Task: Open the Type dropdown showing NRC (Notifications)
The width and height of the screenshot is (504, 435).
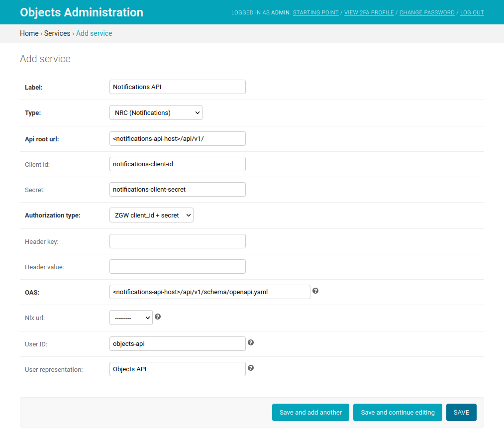Action: click(x=156, y=112)
